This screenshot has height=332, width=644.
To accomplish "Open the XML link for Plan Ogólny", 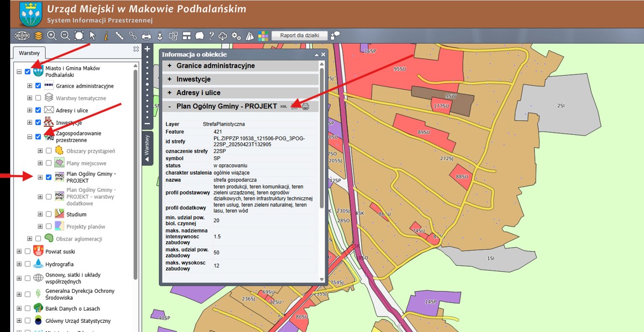I will [283, 106].
